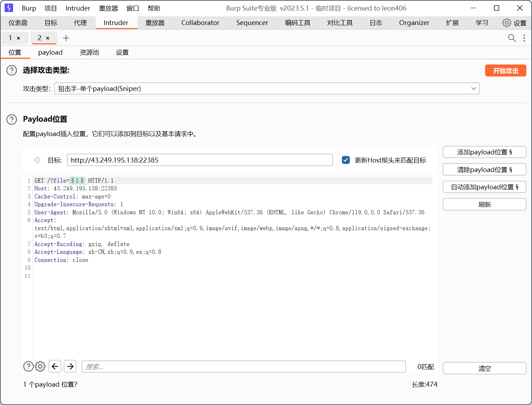
Task: Open the Intruder menu in menu bar
Action: click(x=78, y=8)
